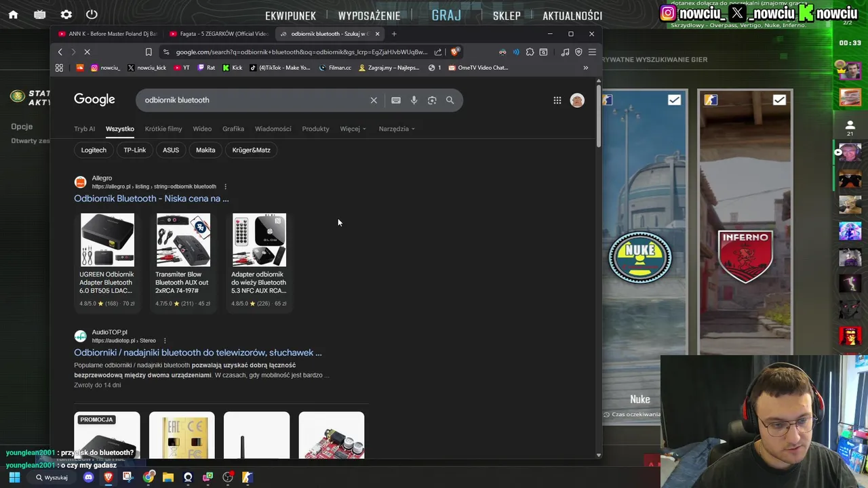The height and width of the screenshot is (488, 868).
Task: Open the AudioTOP odbiorniki nadajniki link
Action: coord(198,352)
